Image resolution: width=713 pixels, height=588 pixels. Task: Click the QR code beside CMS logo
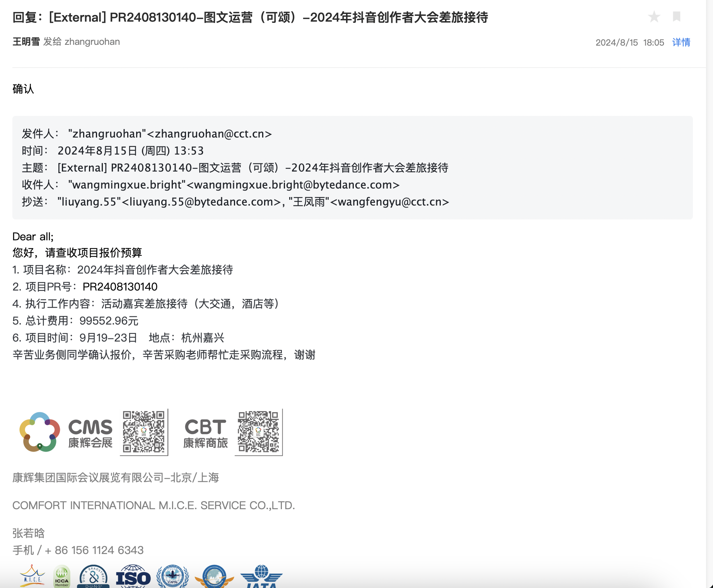pyautogui.click(x=144, y=432)
